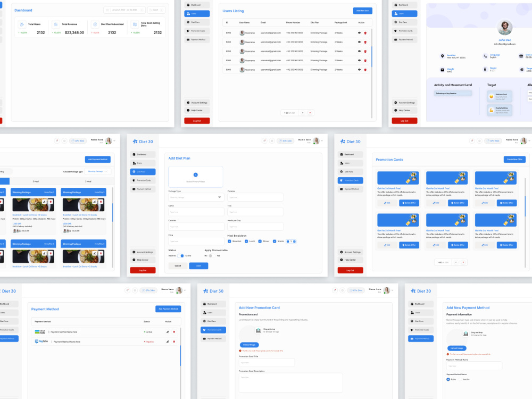
Task: Delete the second user in Users Listing
Action: (365, 42)
